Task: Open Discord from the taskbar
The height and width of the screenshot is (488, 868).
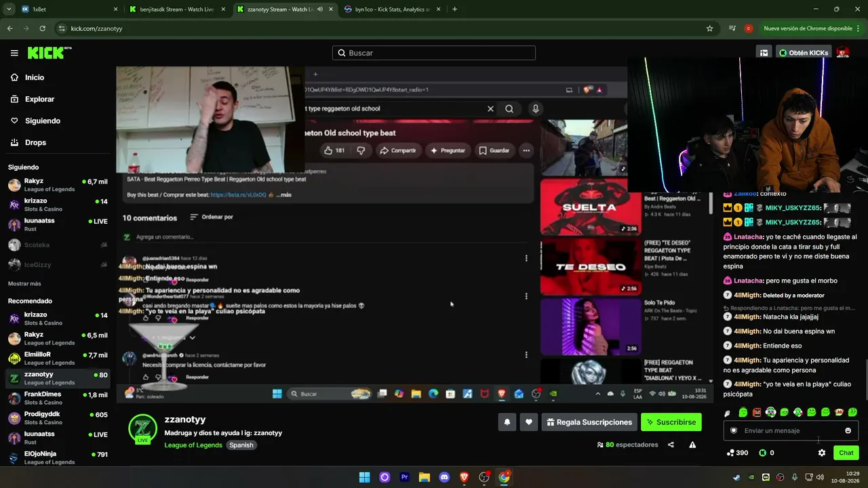Action: 444,477
